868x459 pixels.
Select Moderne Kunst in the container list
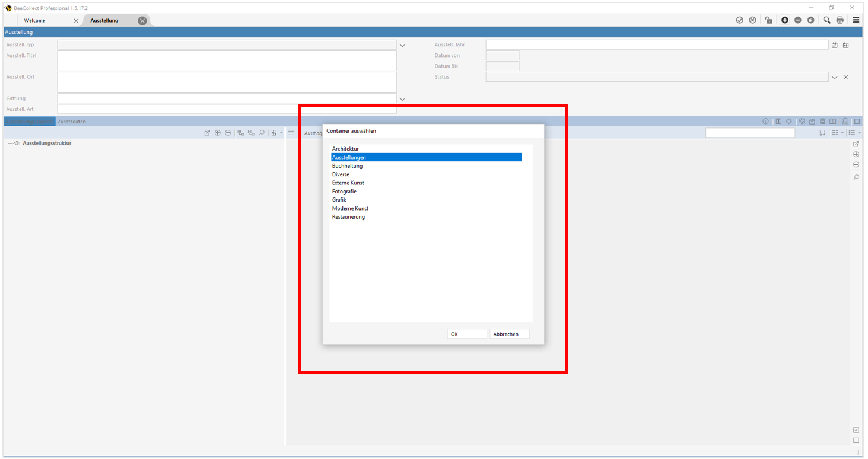[x=350, y=209]
